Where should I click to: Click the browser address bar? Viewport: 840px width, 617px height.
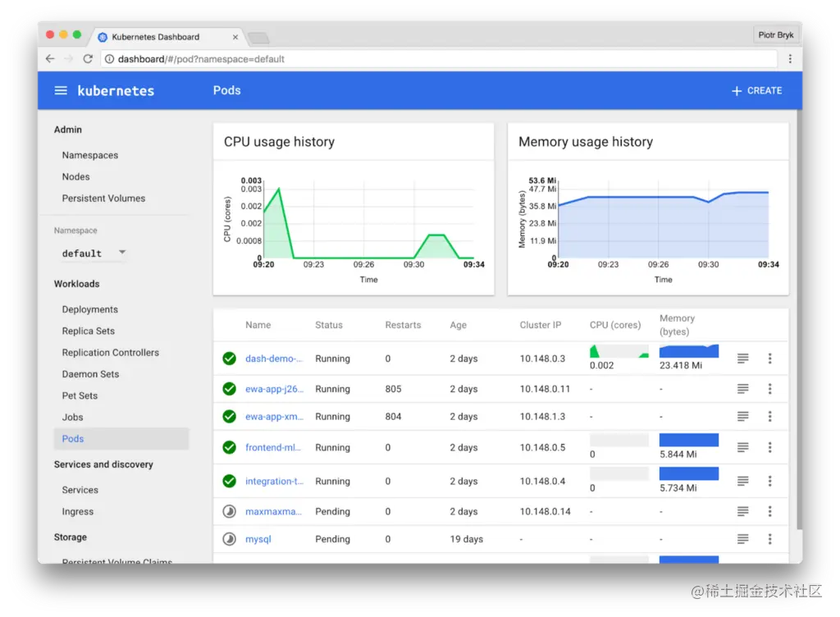point(438,59)
